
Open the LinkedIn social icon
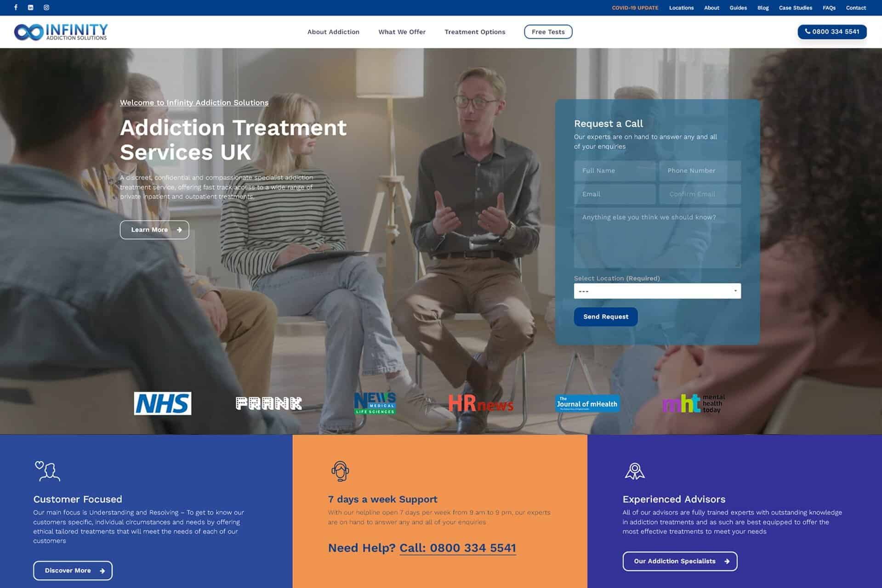pyautogui.click(x=31, y=7)
